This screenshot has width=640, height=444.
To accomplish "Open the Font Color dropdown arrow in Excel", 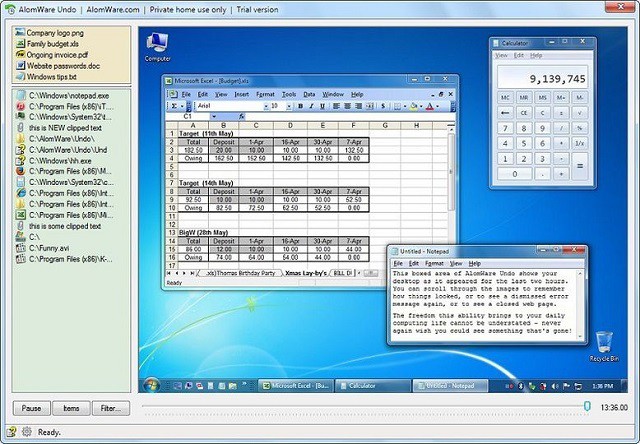I will [x=437, y=106].
